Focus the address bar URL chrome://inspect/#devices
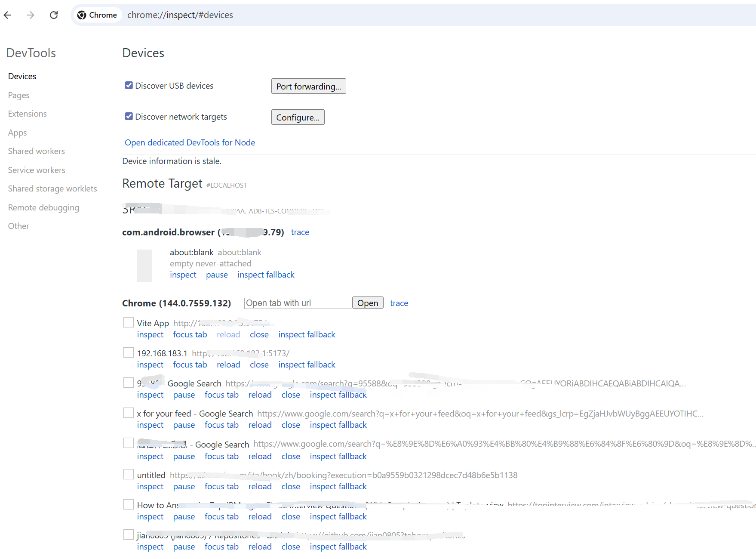756x559 pixels. [180, 15]
